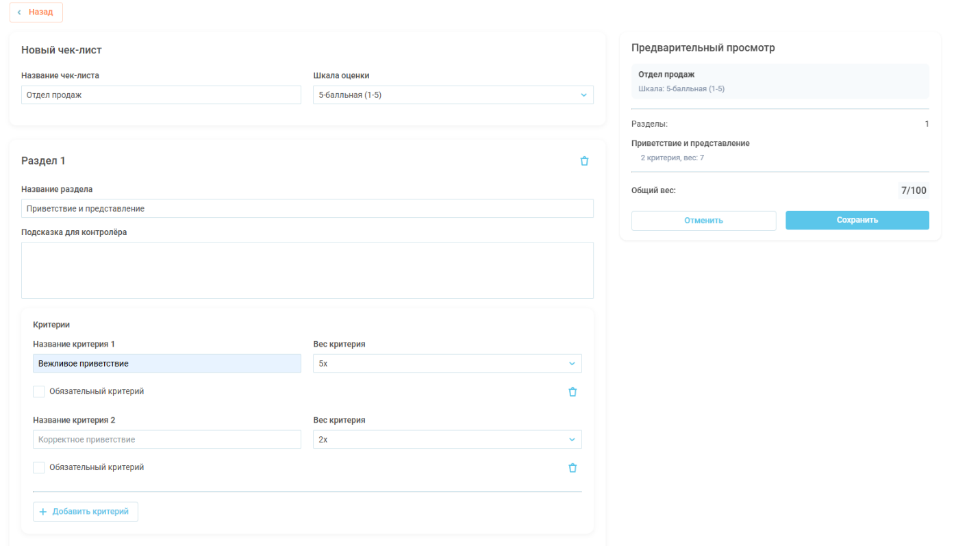Click the Отдел продаж preview card
The height and width of the screenshot is (546, 980).
(x=779, y=82)
